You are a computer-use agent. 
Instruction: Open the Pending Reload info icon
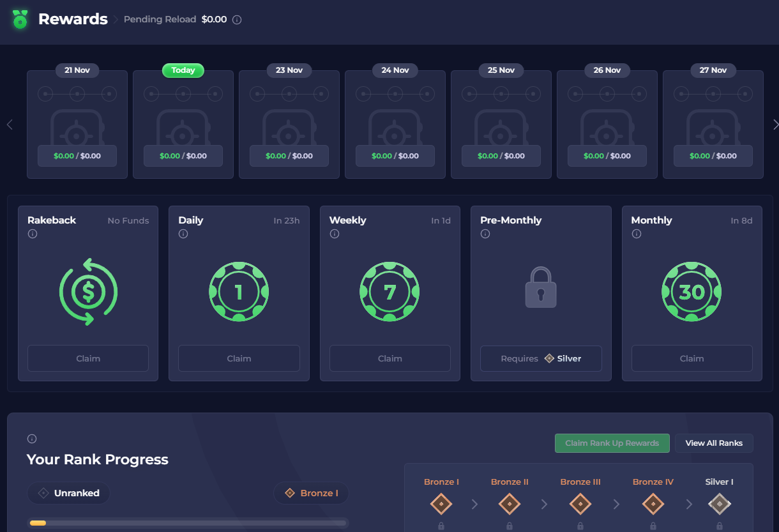pyautogui.click(x=237, y=19)
